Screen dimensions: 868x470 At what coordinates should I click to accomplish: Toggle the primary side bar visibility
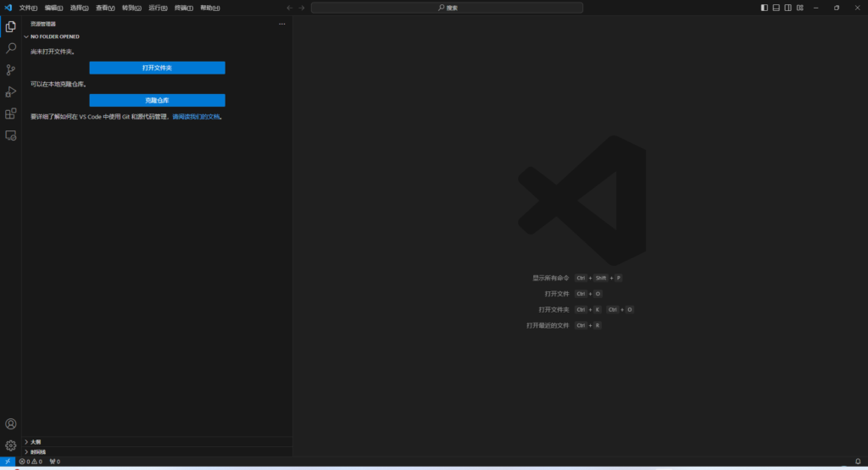pos(765,8)
